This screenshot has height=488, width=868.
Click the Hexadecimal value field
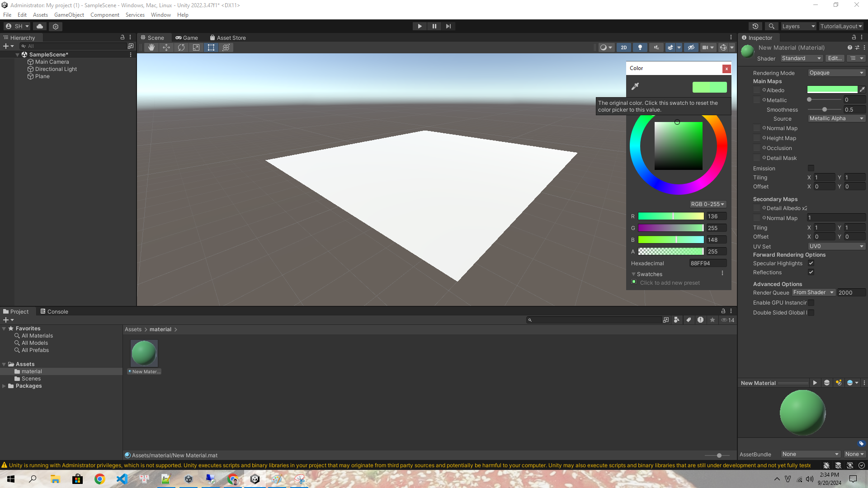(x=707, y=263)
